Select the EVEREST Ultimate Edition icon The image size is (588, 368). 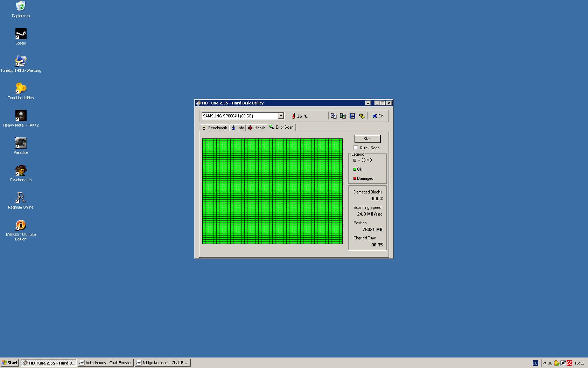tap(21, 230)
